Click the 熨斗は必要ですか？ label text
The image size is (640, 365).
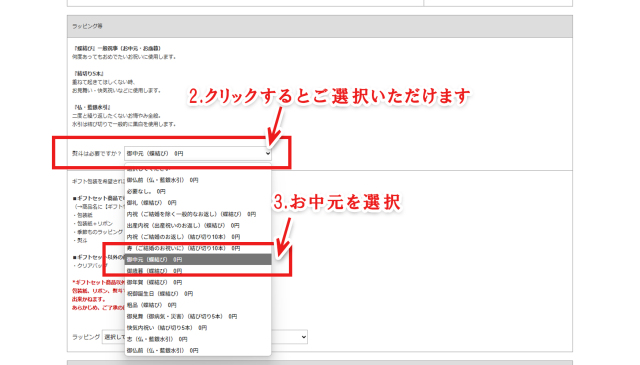[97, 154]
